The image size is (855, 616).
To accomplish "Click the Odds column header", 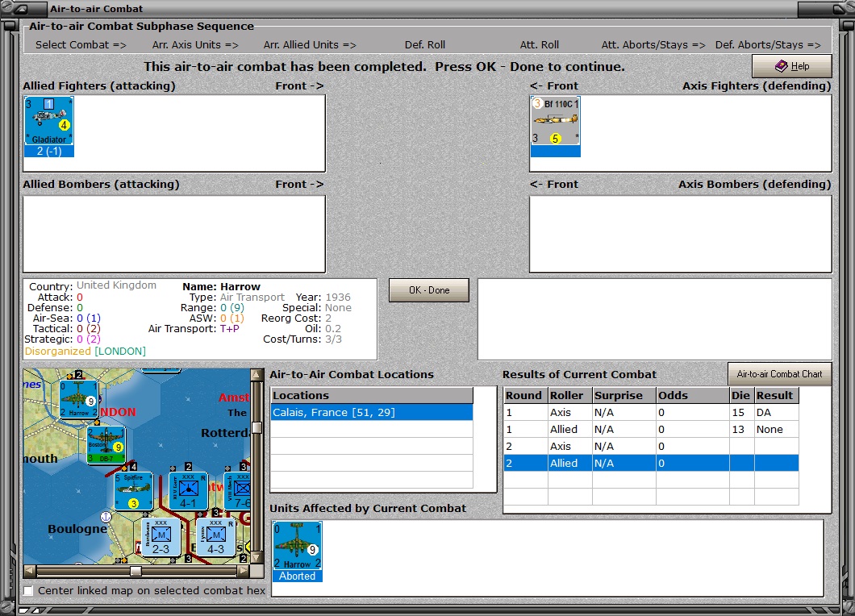I will coord(693,395).
